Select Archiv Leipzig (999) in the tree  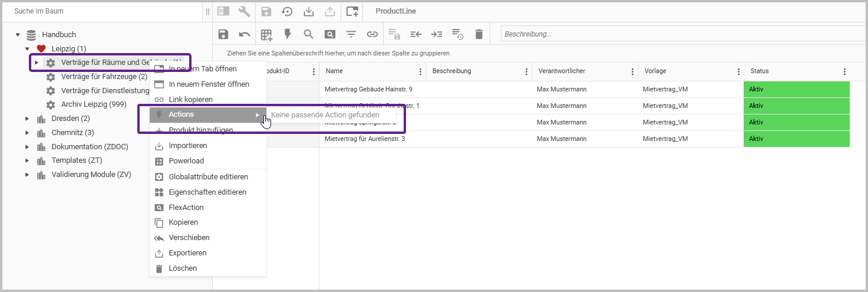(94, 104)
